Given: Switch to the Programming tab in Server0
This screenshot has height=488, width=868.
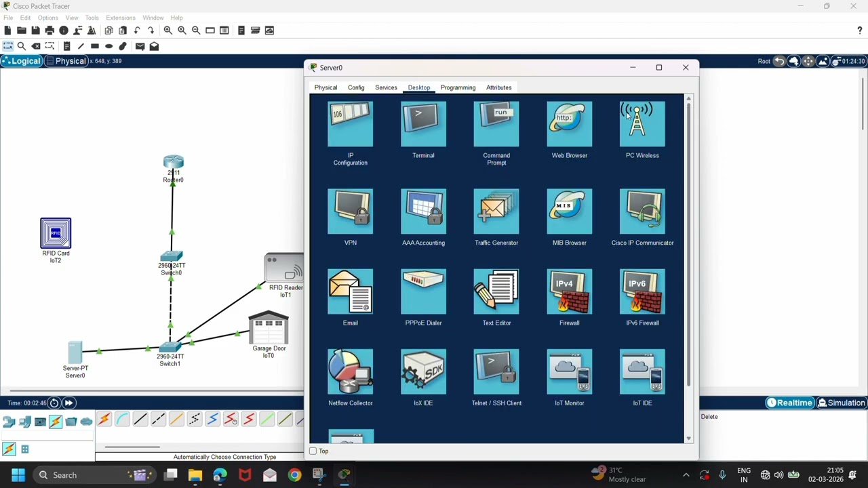Looking at the screenshot, I should point(458,87).
